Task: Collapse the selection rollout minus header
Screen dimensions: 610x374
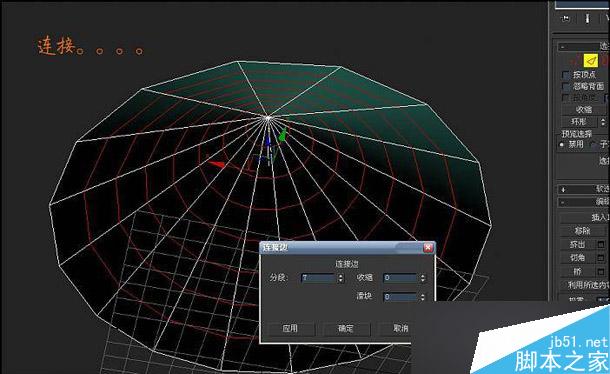Action: click(584, 47)
